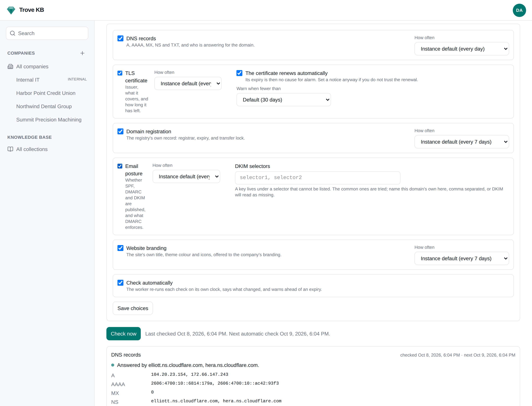
Task: Click the Trove KB gem logo
Action: point(11,10)
